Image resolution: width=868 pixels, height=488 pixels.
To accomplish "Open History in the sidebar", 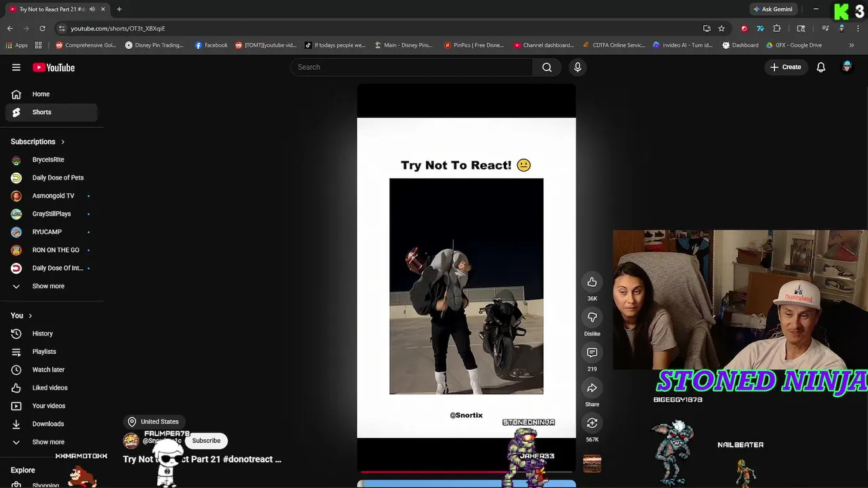I will coord(51,333).
